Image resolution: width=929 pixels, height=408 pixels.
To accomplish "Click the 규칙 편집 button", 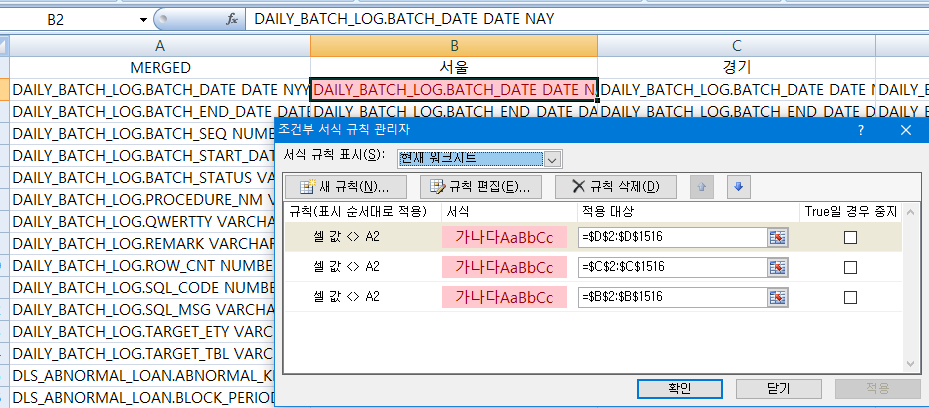I will click(x=481, y=187).
